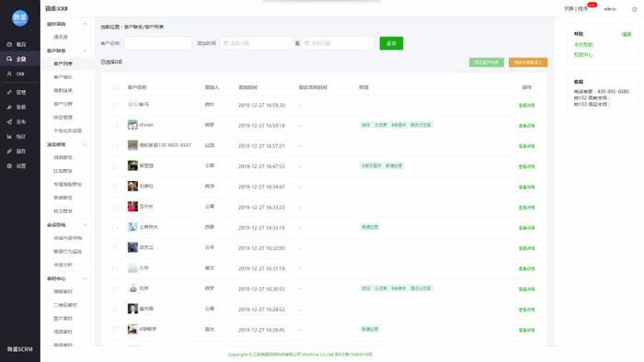Open 查看详情 for customer shelan
The height and width of the screenshot is (362, 644).
point(526,126)
